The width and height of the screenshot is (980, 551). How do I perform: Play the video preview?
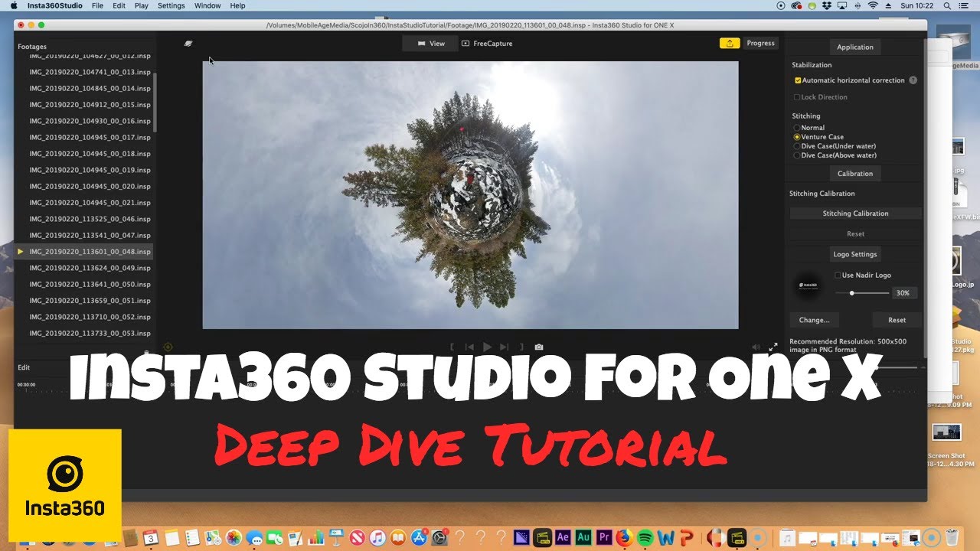pyautogui.click(x=486, y=347)
